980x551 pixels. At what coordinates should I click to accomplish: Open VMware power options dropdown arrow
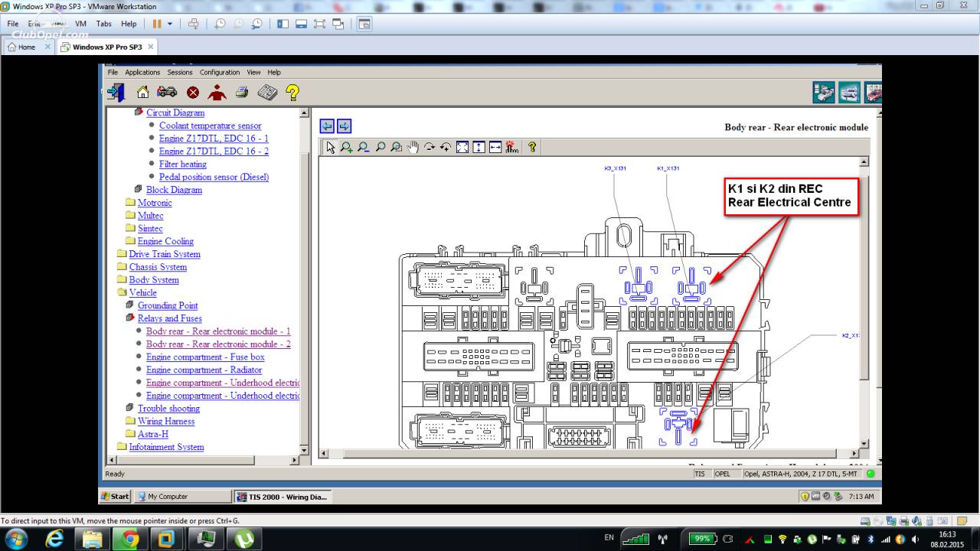(x=170, y=24)
